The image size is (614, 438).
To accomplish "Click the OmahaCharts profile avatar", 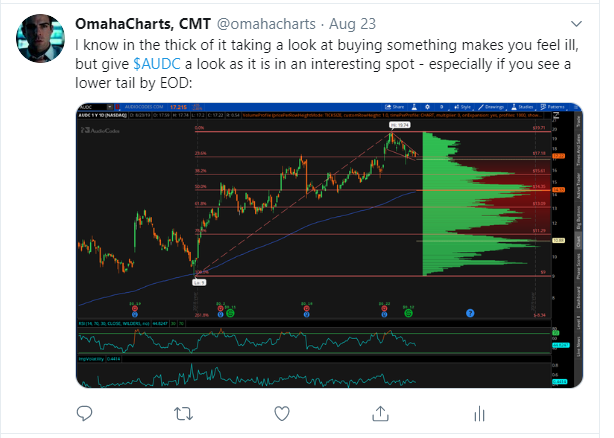I will [x=40, y=38].
